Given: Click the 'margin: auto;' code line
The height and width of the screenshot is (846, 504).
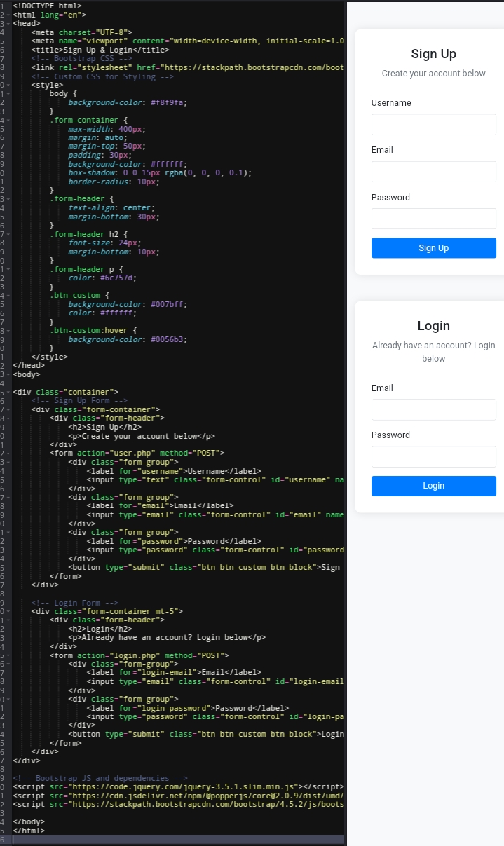Looking at the screenshot, I should point(97,137).
